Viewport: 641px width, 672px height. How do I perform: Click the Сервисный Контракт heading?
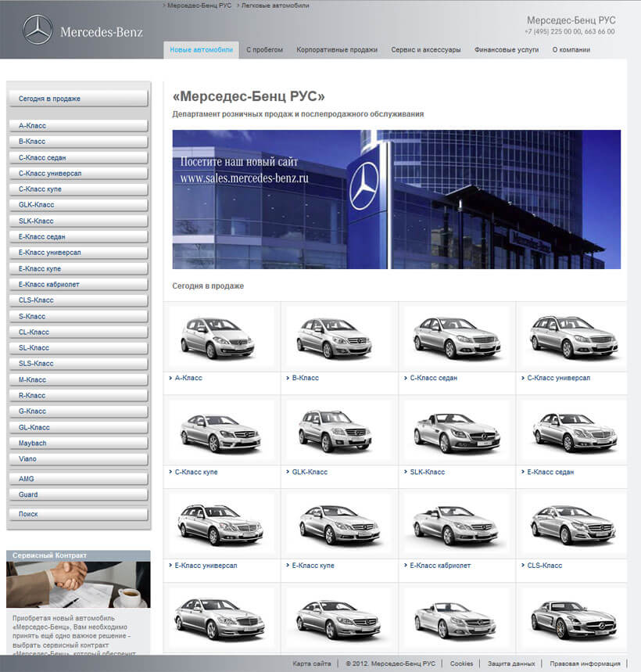point(49,555)
